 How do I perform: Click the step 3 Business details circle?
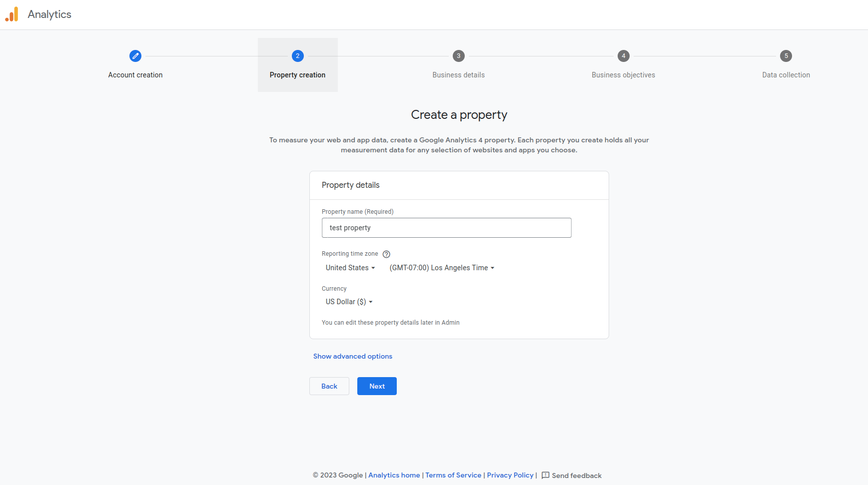click(459, 56)
